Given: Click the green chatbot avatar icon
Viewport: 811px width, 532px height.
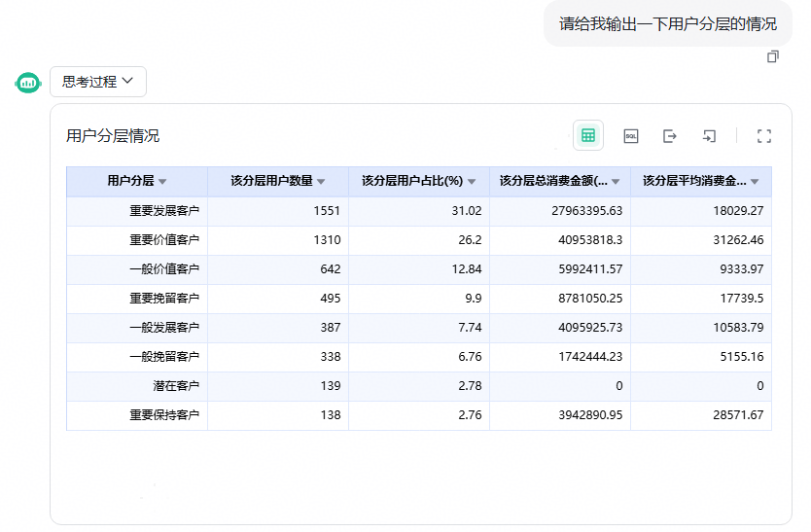Looking at the screenshot, I should (x=28, y=83).
